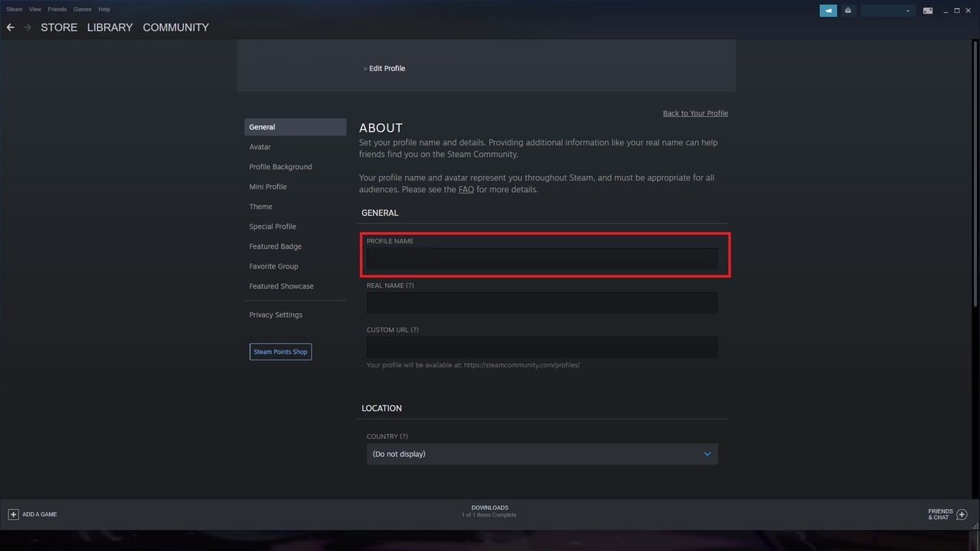Go to the LIBRARY tab
Image resolution: width=980 pixels, height=551 pixels.
pos(109,28)
